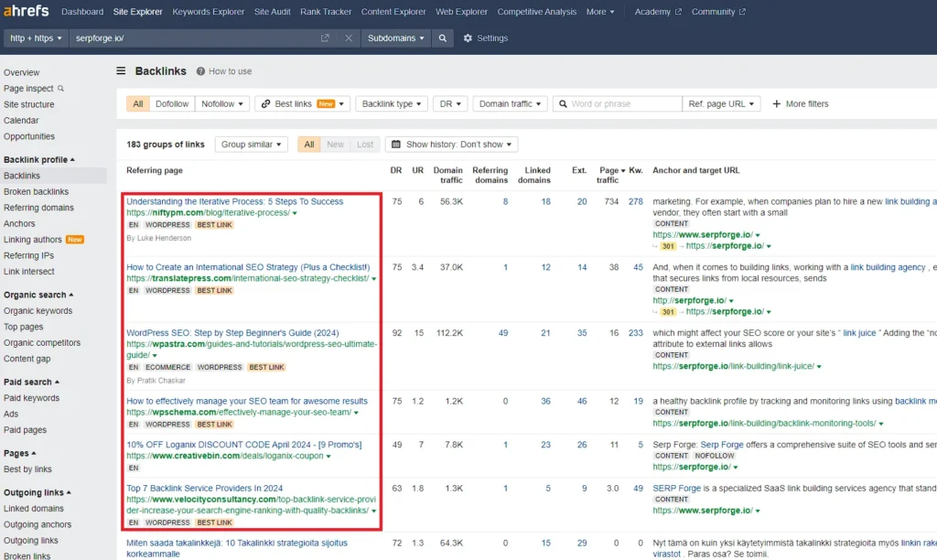937x560 pixels.
Task: Open Referring domains in the sidebar
Action: coord(38,208)
